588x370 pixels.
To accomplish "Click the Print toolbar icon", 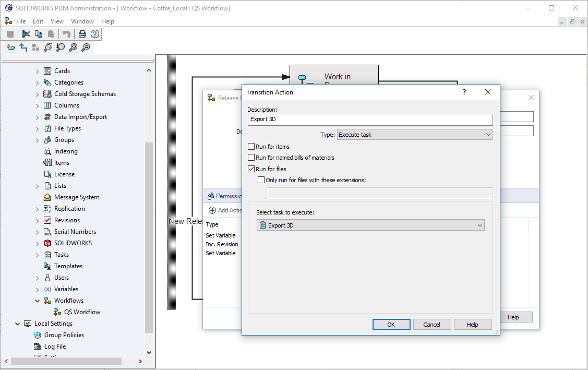I will click(82, 34).
